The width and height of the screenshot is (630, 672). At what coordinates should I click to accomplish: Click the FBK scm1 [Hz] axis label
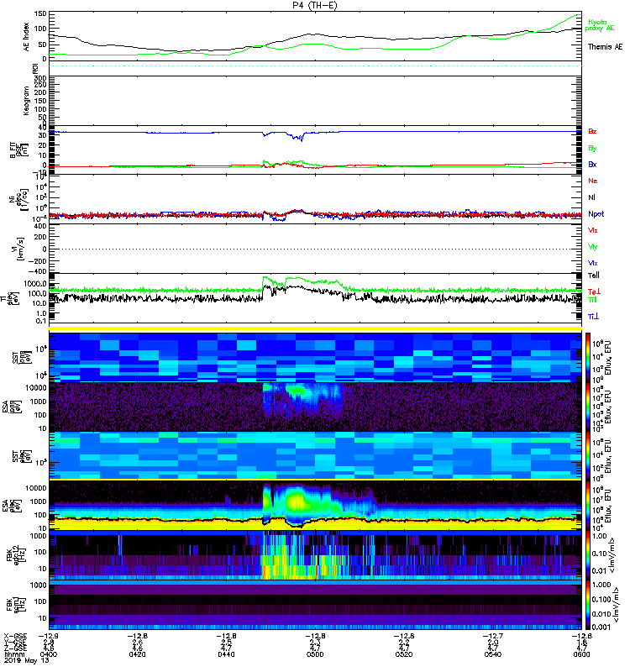16,604
